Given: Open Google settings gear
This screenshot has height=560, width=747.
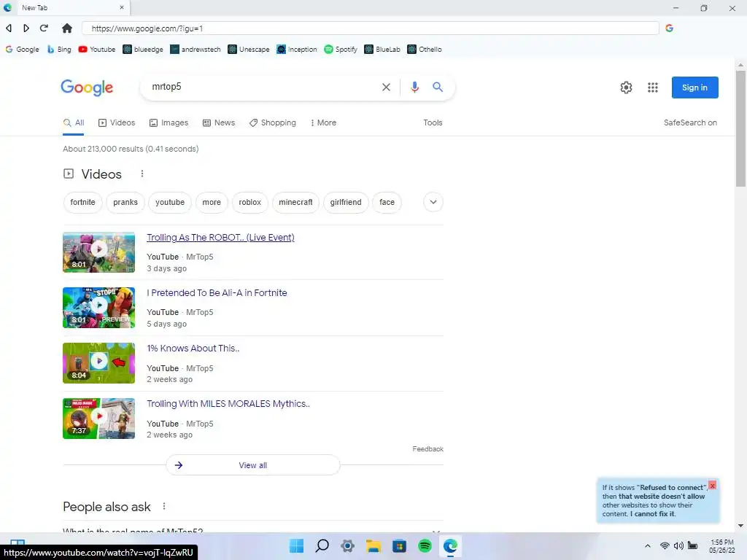Looking at the screenshot, I should [626, 87].
